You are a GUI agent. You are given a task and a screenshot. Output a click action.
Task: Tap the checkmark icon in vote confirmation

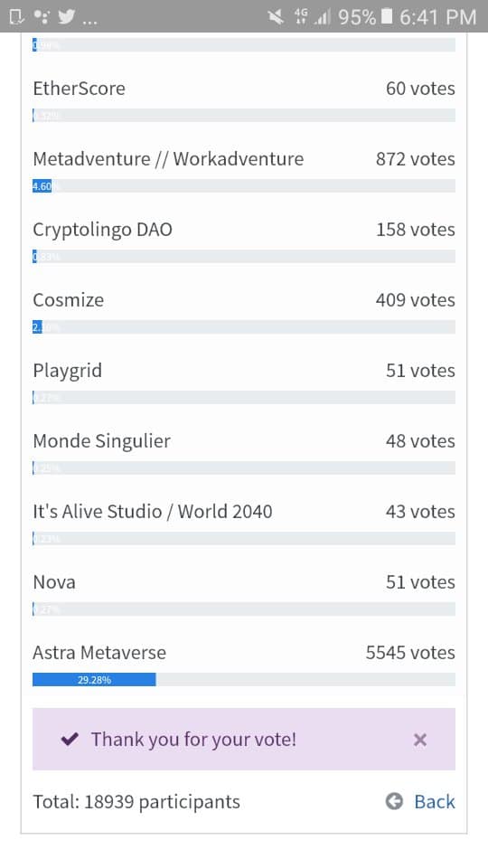(x=70, y=739)
